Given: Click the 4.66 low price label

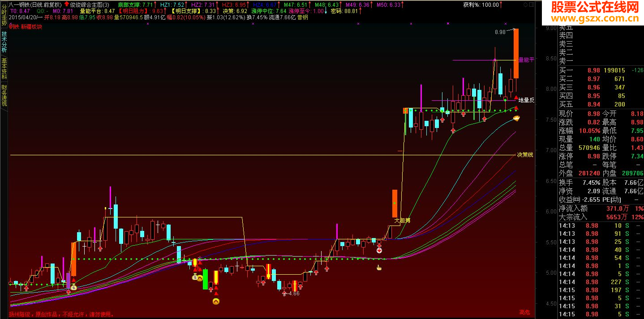Looking at the screenshot, I should [294, 293].
